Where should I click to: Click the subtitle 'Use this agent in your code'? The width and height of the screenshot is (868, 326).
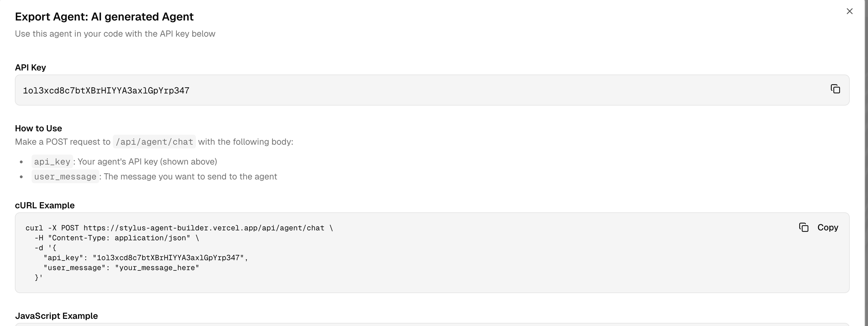(x=115, y=34)
